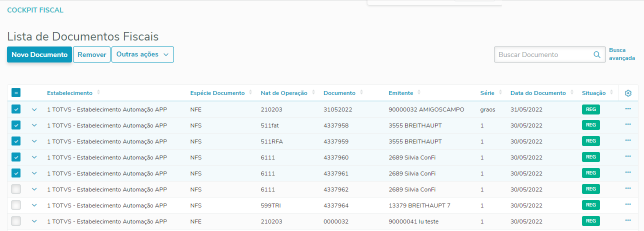Click nat de operação 511RFA cell
This screenshot has height=231, width=644.
pos(272,141)
